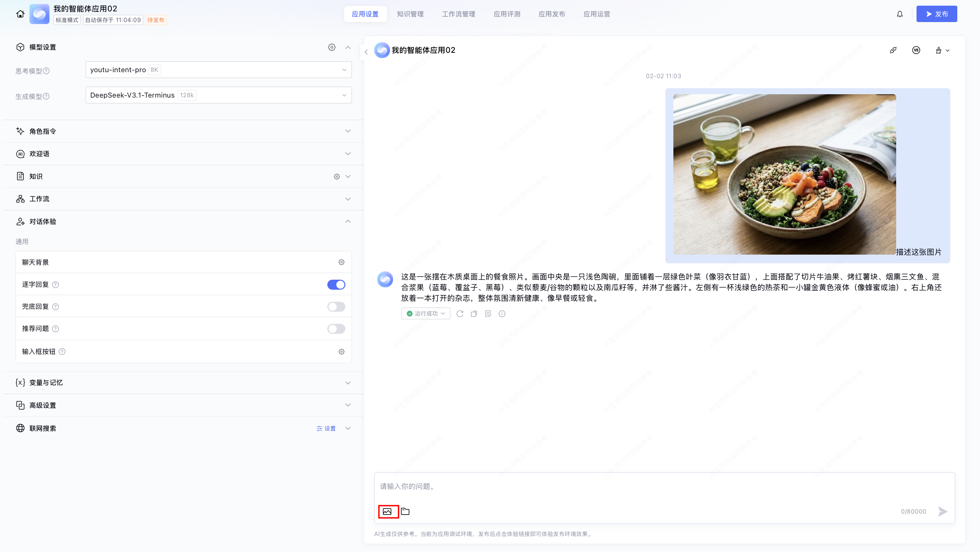Viewport: 980px width, 552px height.
Task: Open the 思考模型 youtu-intent-pro dropdown
Action: tap(218, 70)
